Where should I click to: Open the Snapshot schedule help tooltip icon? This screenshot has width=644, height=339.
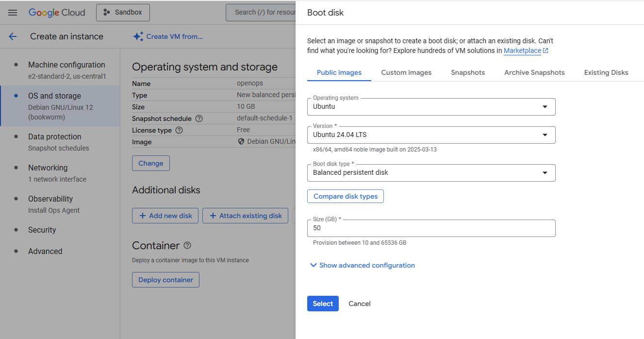(199, 118)
